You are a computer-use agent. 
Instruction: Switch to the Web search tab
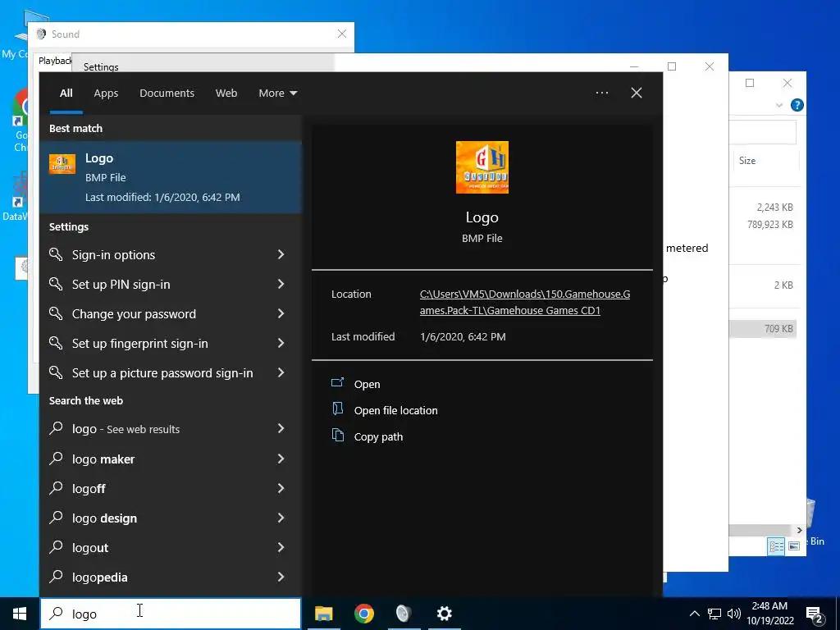(x=226, y=94)
